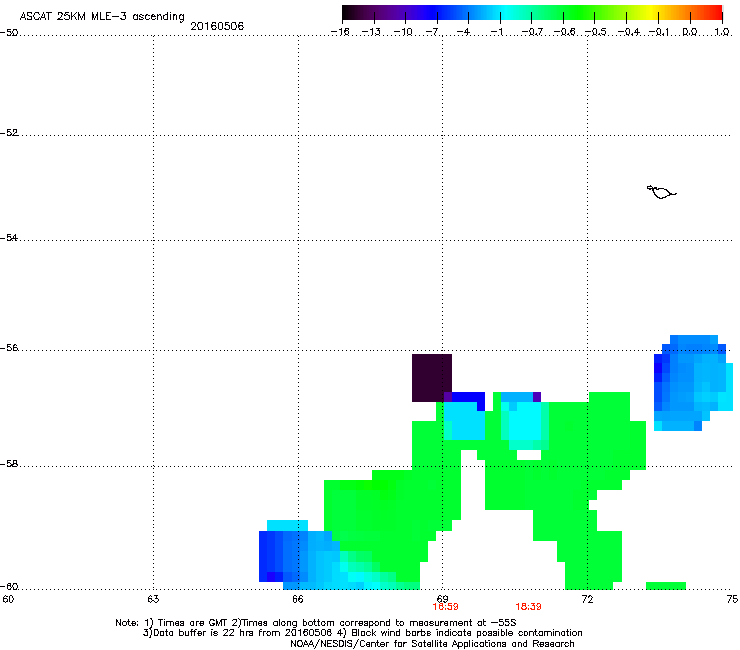The image size is (740, 650).
Task: Click the red time stamp '18:59'
Action: (x=446, y=607)
